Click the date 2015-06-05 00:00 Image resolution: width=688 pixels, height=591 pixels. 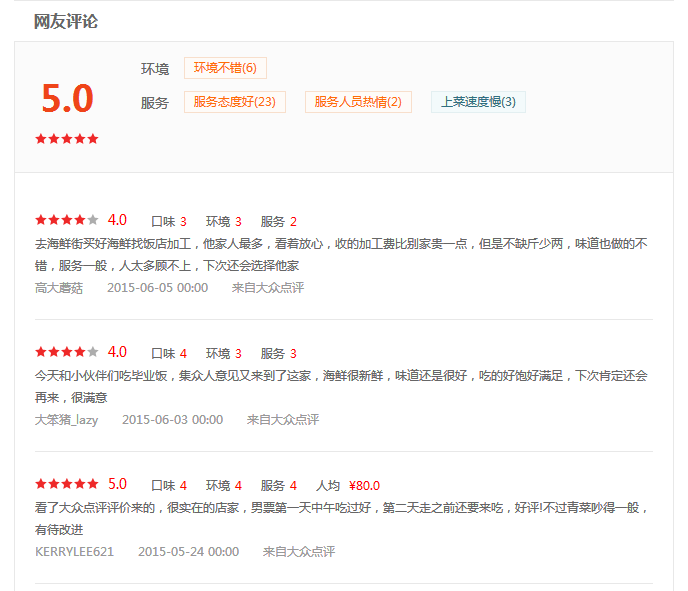(158, 288)
